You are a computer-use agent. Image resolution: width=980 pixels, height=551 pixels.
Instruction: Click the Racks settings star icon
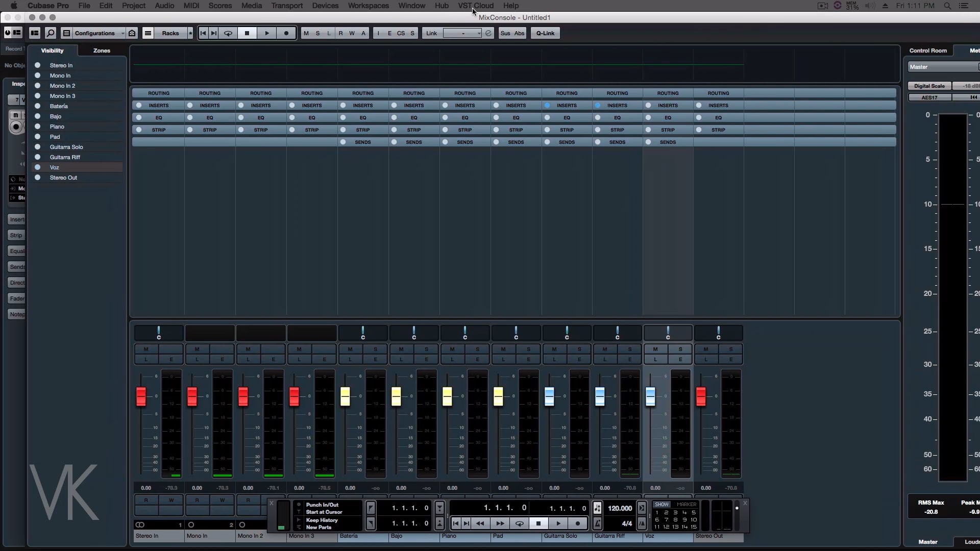[190, 33]
